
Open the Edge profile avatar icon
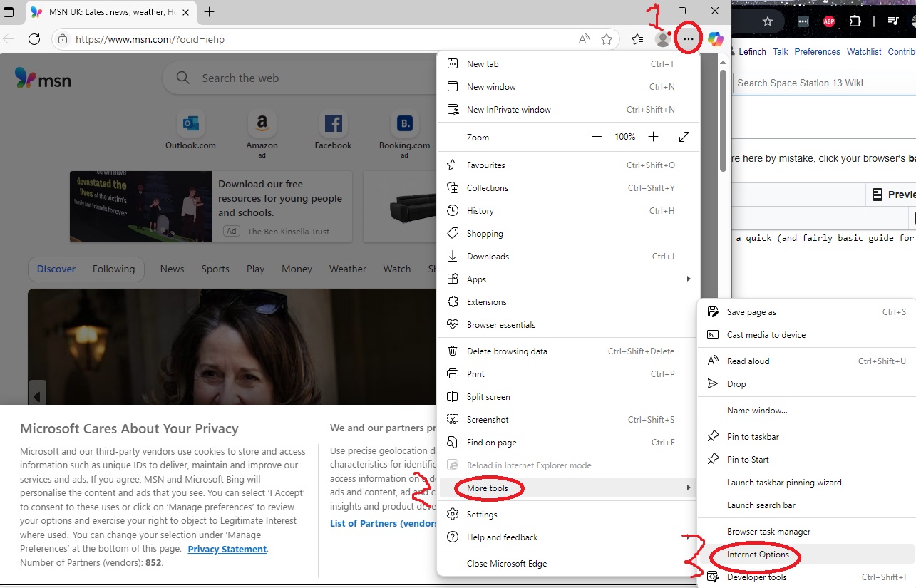coord(662,39)
